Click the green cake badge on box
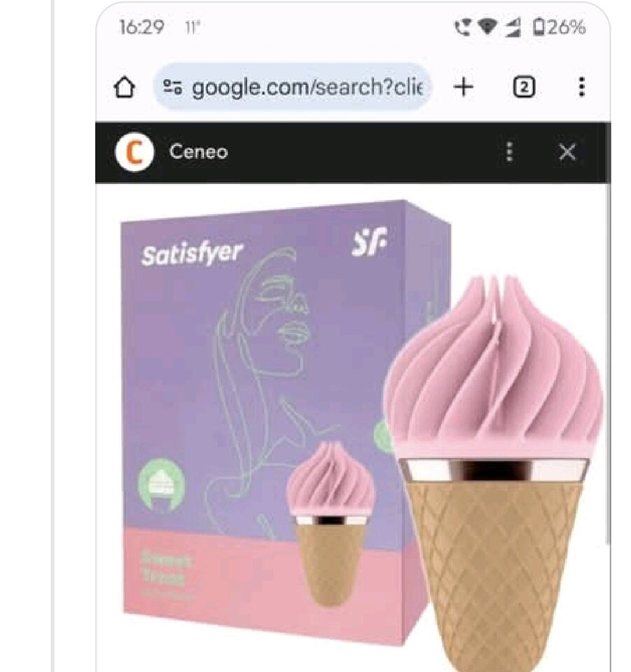The height and width of the screenshot is (672, 631). 162,484
